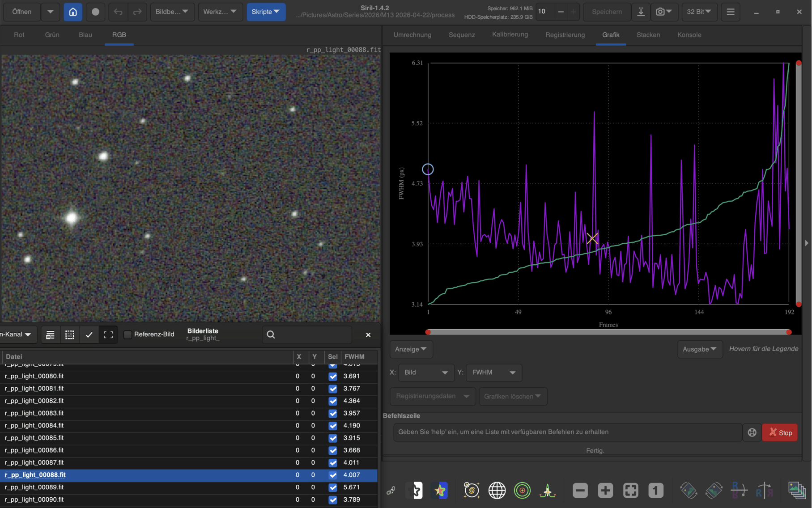
Task: Show the celestial grid globe icon
Action: 497,491
